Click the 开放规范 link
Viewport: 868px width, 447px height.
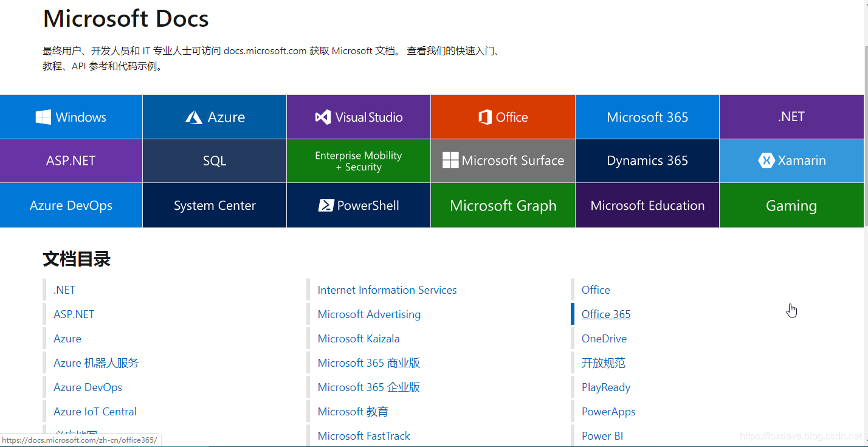(x=604, y=363)
